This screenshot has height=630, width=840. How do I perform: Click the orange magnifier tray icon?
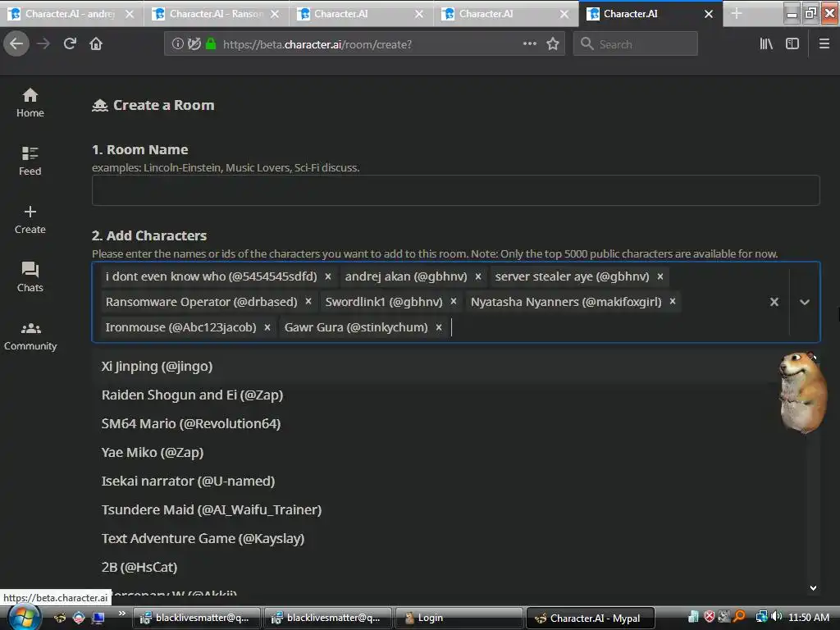click(x=739, y=617)
